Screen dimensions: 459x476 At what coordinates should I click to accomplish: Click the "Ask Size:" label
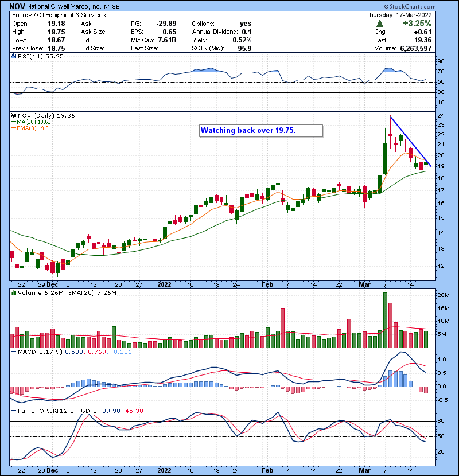[94, 32]
